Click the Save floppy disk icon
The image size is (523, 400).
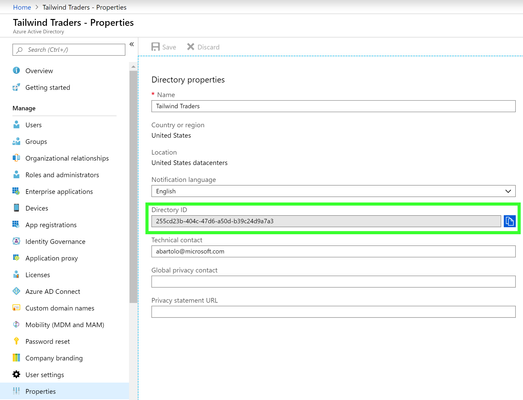pos(155,47)
